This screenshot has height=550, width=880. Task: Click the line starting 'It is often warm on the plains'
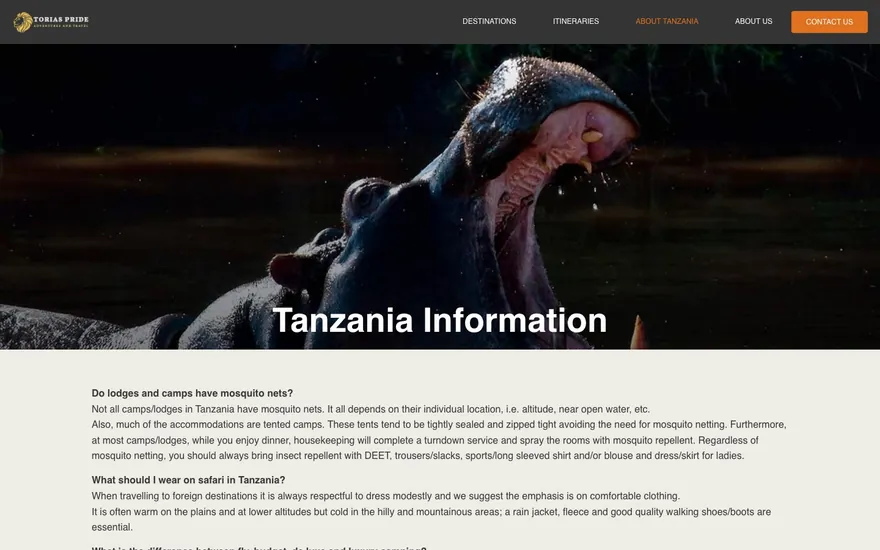pyautogui.click(x=431, y=512)
